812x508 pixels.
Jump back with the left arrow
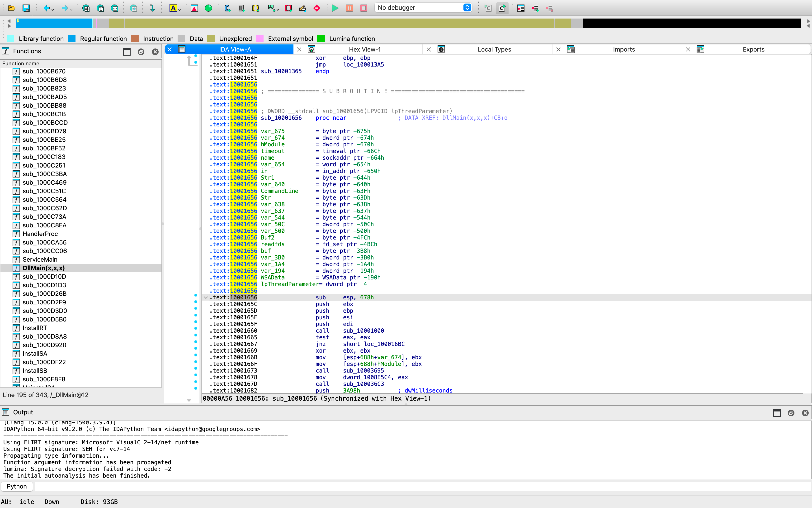tap(46, 8)
